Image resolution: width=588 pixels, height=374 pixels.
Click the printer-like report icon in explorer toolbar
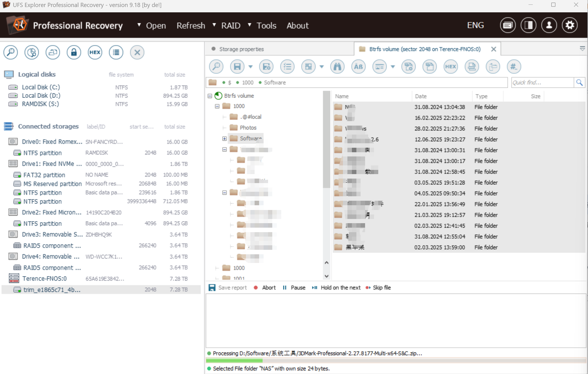click(x=472, y=67)
